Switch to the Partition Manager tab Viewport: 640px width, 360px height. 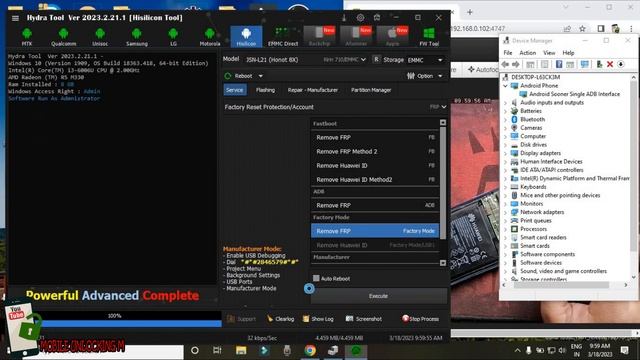[x=371, y=90]
